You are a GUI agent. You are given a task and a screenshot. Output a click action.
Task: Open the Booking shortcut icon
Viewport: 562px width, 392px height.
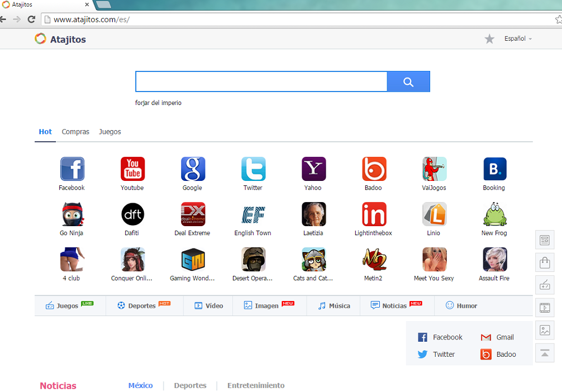494,169
